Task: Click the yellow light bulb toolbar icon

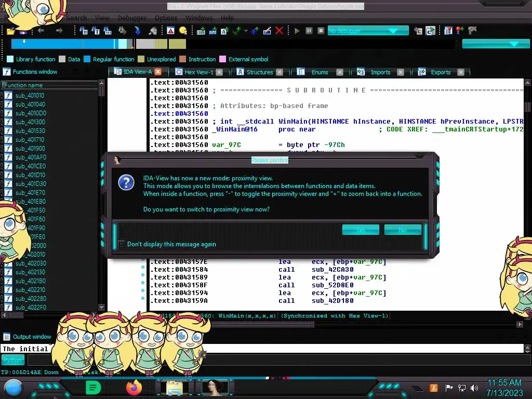Action: pos(183,31)
